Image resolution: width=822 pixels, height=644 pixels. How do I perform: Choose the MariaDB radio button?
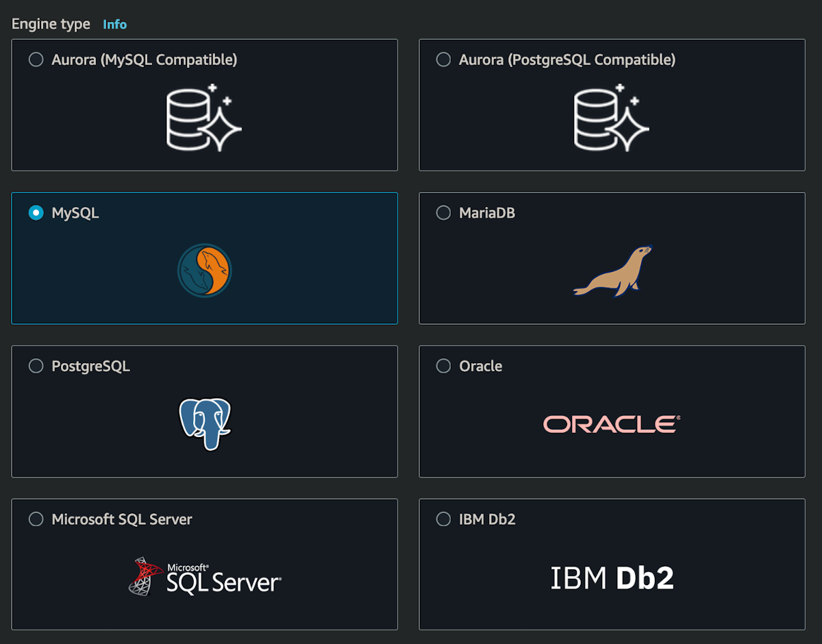coord(443,213)
